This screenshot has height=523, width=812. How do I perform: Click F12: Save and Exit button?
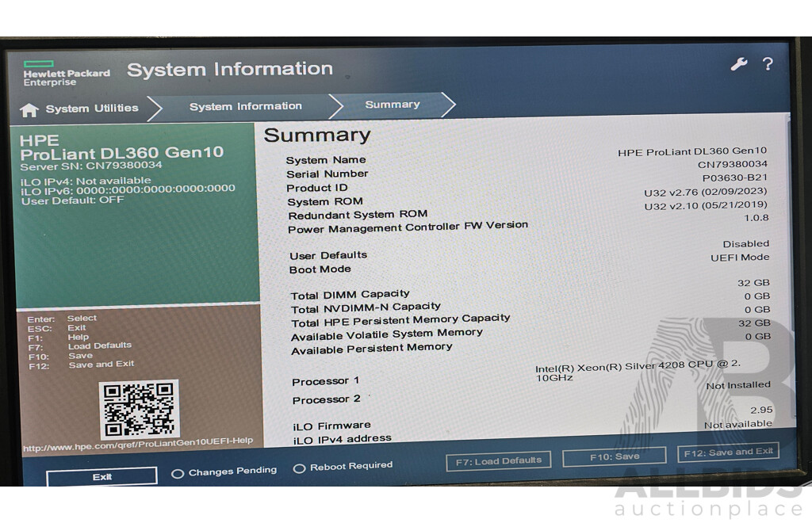click(x=728, y=452)
